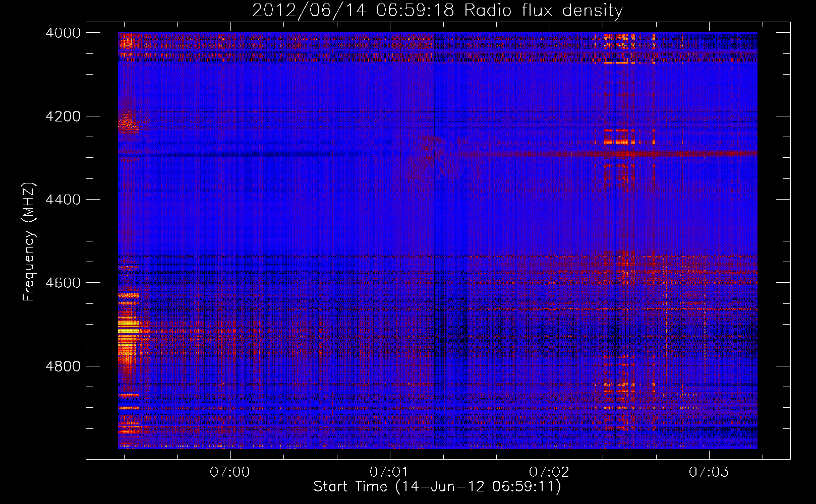Click the 'Start Time (14-Jun-12 06:59:11)' label
The width and height of the screenshot is (816, 504).
[437, 487]
